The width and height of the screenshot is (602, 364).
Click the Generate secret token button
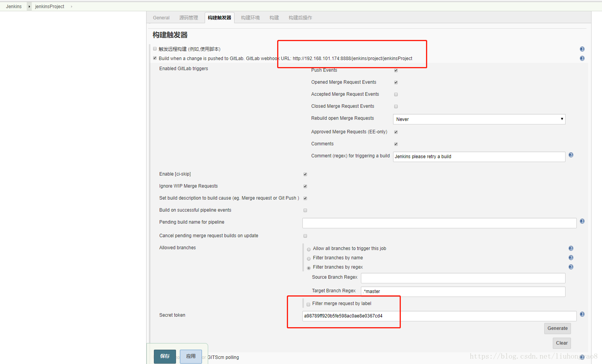557,328
